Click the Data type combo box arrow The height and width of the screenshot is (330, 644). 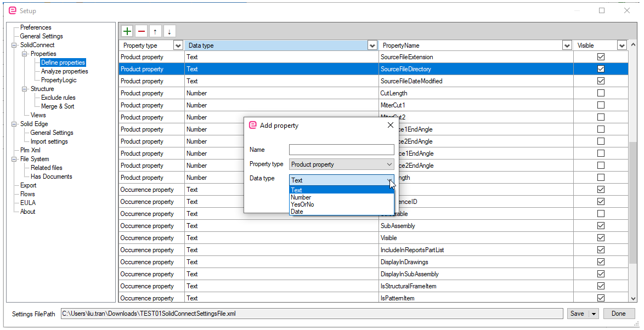[389, 180]
